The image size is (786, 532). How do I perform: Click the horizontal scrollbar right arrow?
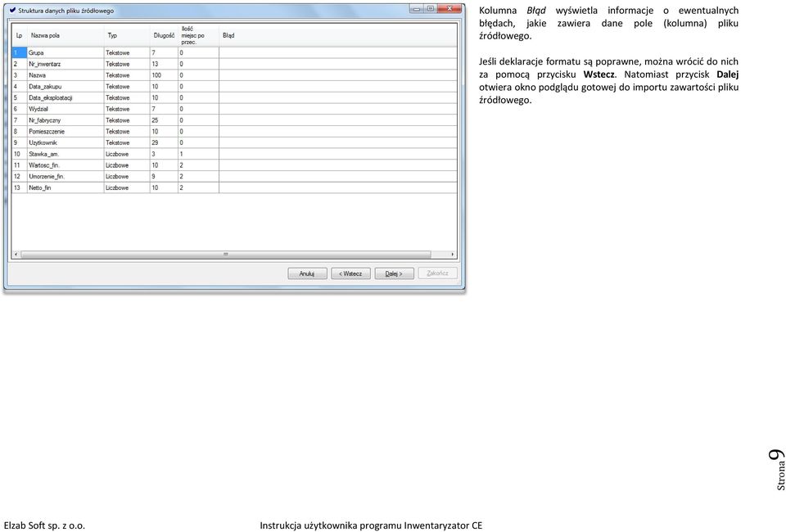pos(452,255)
